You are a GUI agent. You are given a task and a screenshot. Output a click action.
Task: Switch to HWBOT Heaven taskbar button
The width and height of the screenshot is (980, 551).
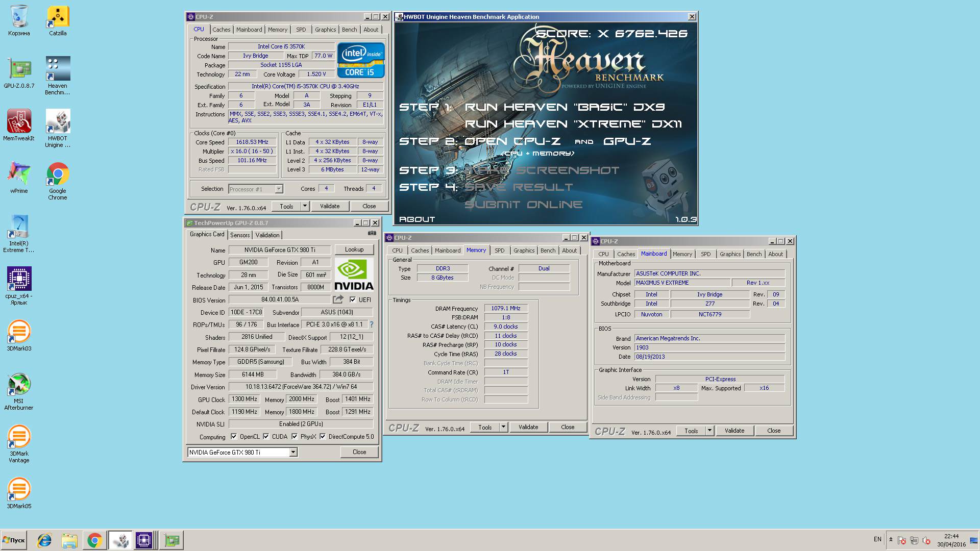coord(120,540)
